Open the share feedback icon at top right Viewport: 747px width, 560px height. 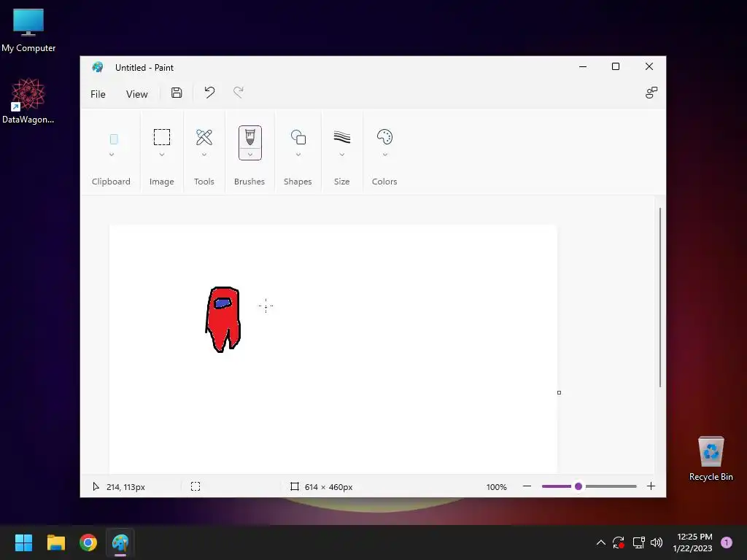(x=651, y=93)
